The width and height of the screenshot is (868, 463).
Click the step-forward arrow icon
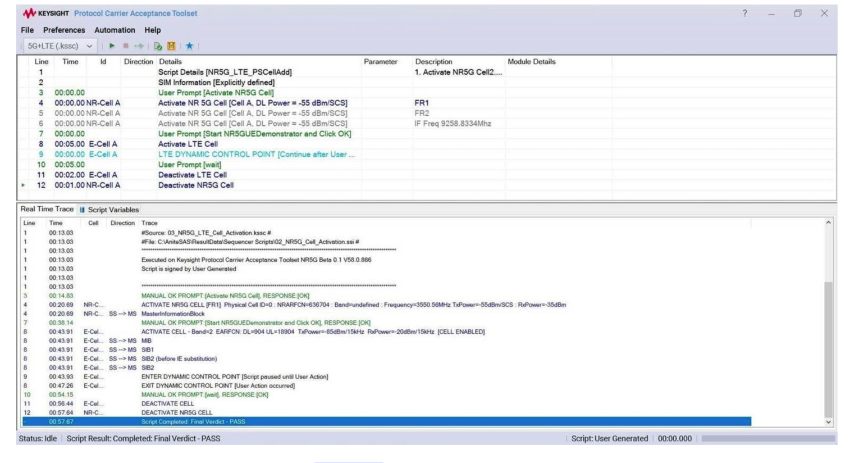pyautogui.click(x=139, y=46)
